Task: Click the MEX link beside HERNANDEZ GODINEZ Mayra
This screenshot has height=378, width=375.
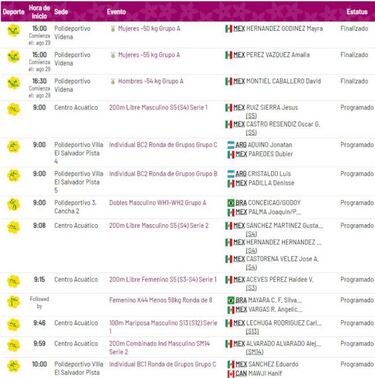Action: tap(239, 29)
